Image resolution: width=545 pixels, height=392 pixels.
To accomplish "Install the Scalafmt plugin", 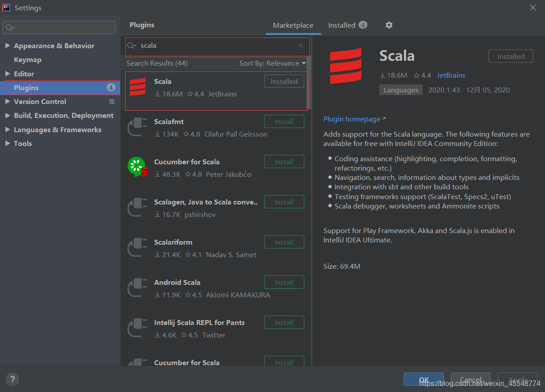I will point(284,121).
